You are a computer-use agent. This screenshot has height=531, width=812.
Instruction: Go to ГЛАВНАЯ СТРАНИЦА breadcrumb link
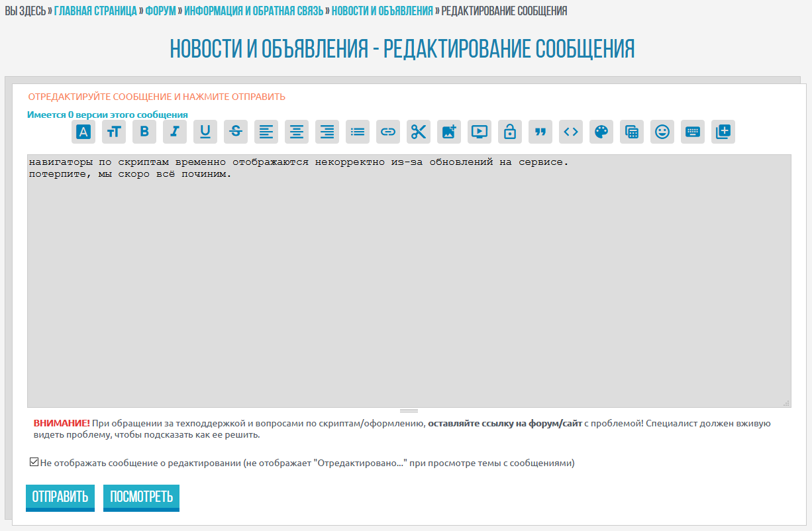pyautogui.click(x=95, y=11)
